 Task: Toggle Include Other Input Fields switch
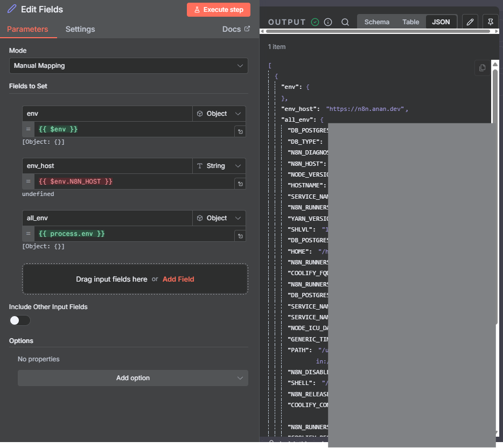[20, 320]
